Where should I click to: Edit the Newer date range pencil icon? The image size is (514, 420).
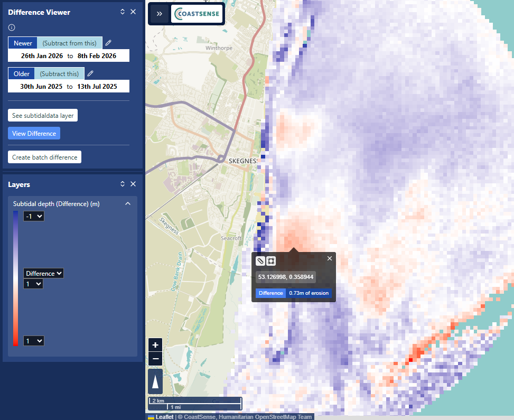point(108,43)
